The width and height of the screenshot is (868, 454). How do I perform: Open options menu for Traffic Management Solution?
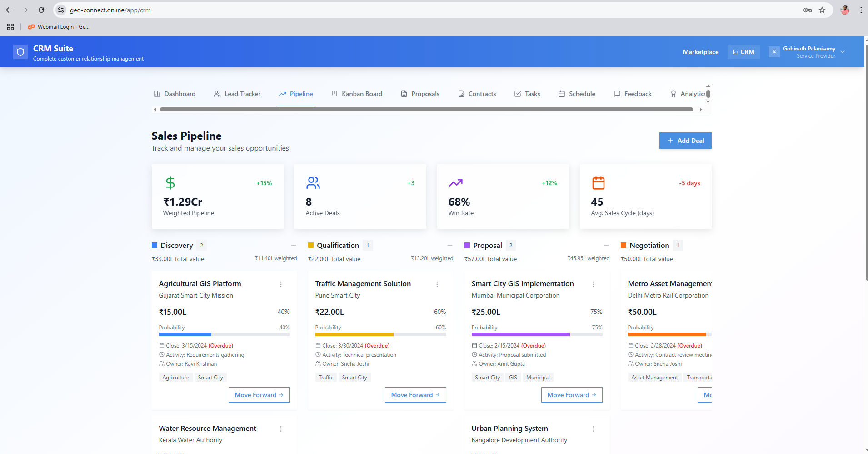coord(437,284)
